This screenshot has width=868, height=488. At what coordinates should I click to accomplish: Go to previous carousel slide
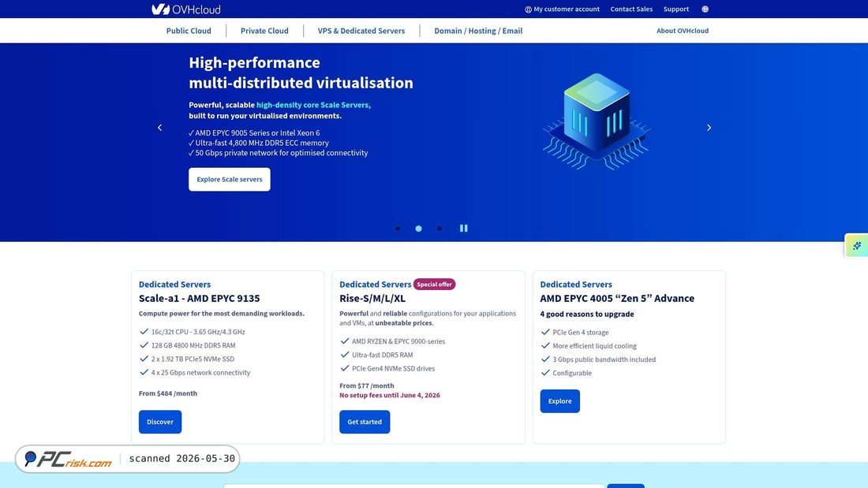pos(160,128)
